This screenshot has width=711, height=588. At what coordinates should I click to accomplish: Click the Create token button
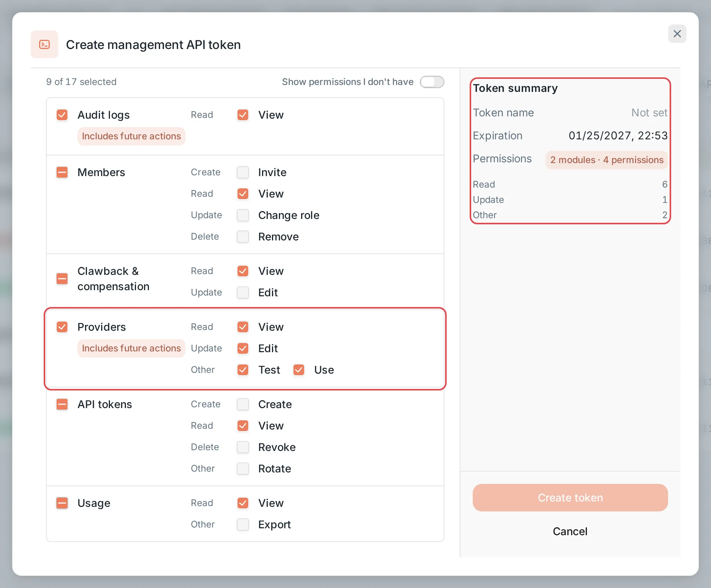[570, 498]
